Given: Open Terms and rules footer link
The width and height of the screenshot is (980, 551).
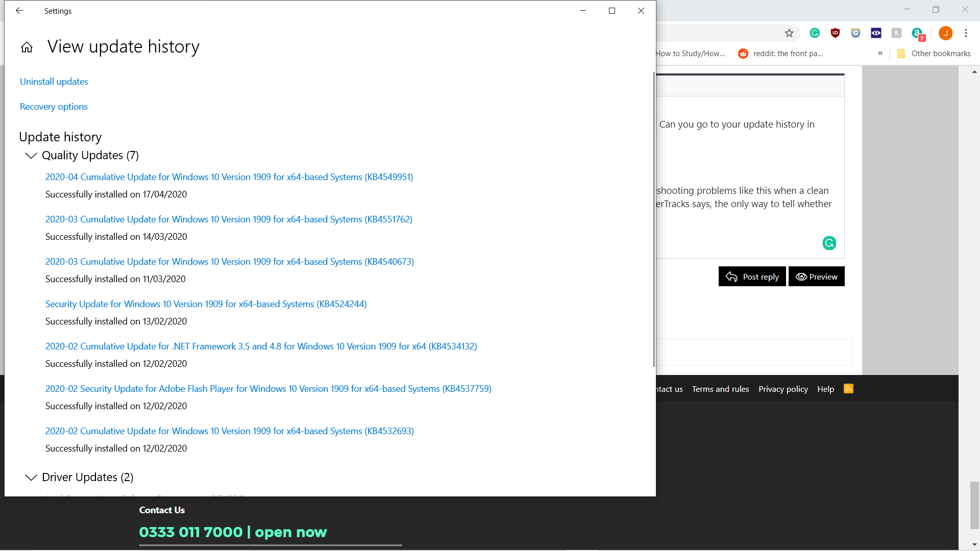Looking at the screenshot, I should [720, 389].
